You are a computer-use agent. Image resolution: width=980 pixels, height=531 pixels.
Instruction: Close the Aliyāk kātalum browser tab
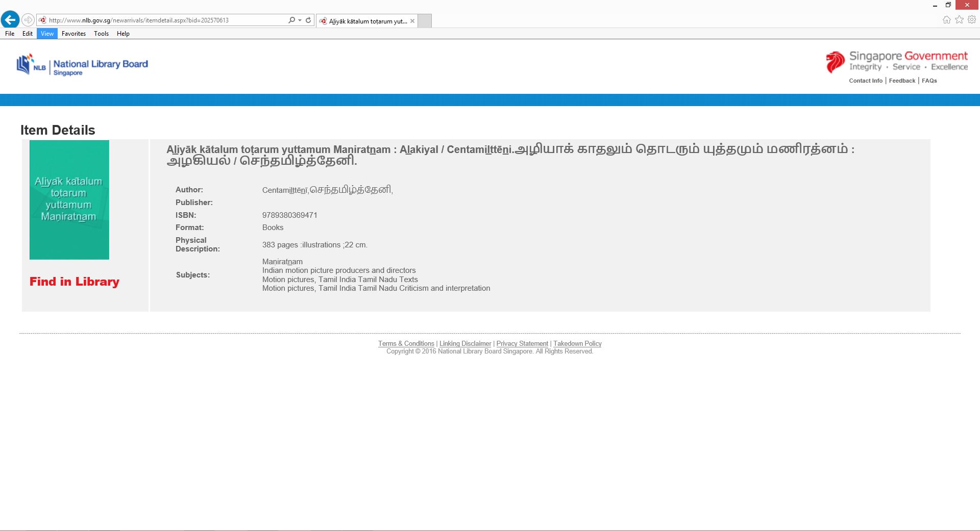tap(412, 21)
